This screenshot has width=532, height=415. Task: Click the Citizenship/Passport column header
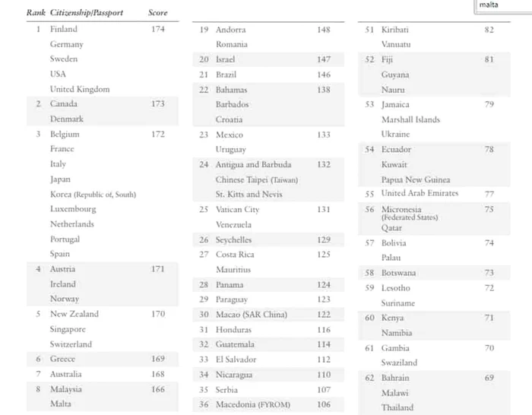click(87, 13)
